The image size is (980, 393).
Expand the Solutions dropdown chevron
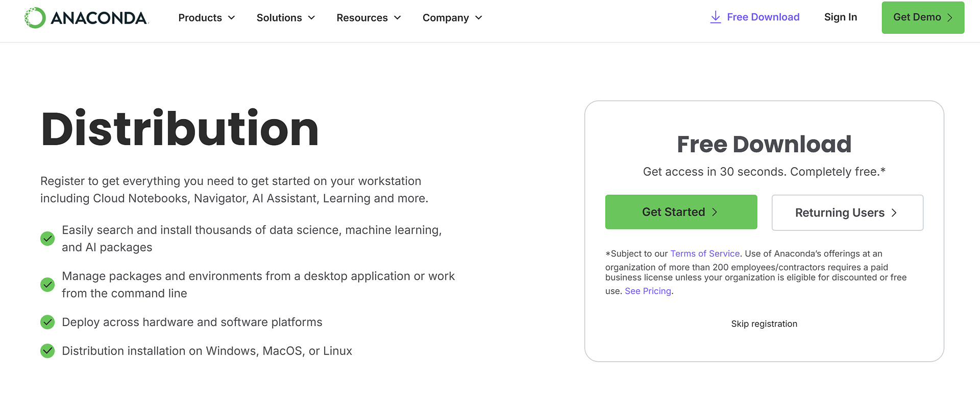pos(311,18)
